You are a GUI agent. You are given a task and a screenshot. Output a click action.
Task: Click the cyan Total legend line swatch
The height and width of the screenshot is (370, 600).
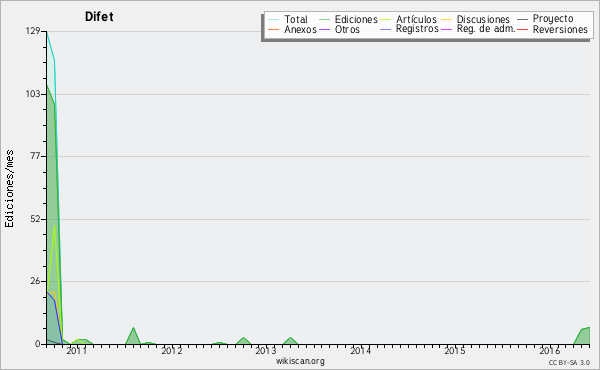tap(274, 20)
